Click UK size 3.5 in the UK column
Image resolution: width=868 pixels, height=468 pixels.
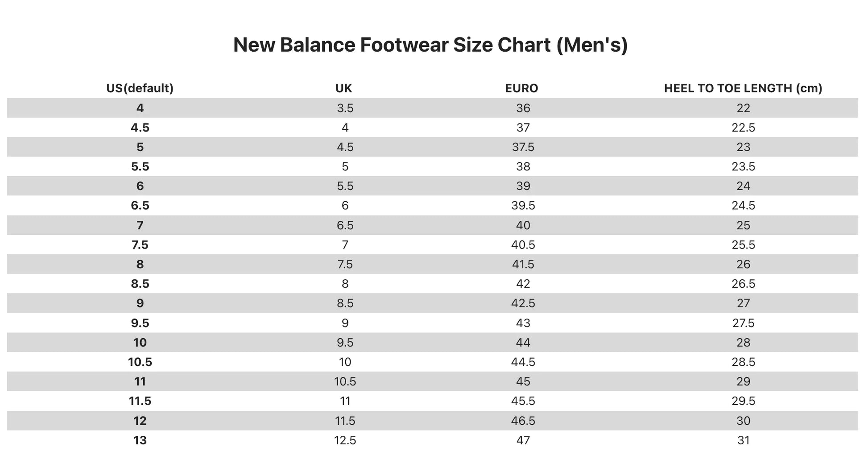tap(345, 108)
